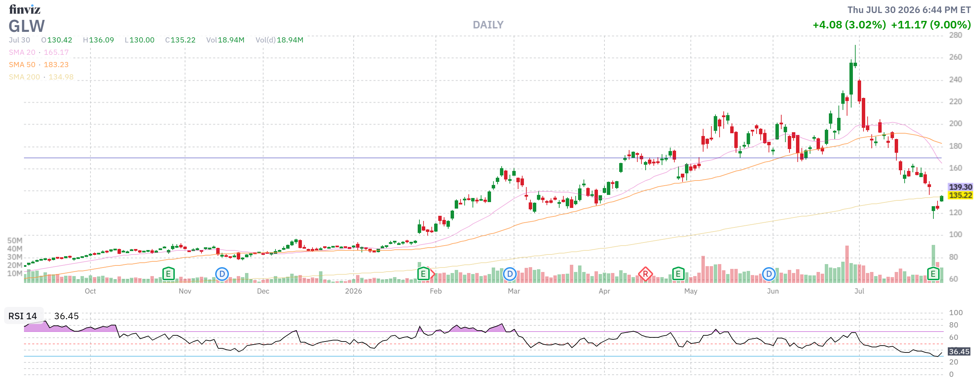Viewport: 980px width, 385px height.
Task: Click the Apr label on the time axis
Action: click(x=604, y=291)
